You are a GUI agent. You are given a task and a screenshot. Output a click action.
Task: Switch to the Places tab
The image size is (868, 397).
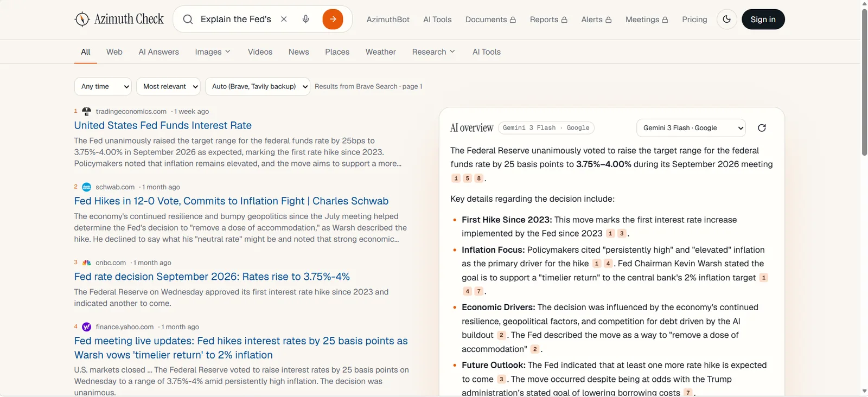pos(337,52)
